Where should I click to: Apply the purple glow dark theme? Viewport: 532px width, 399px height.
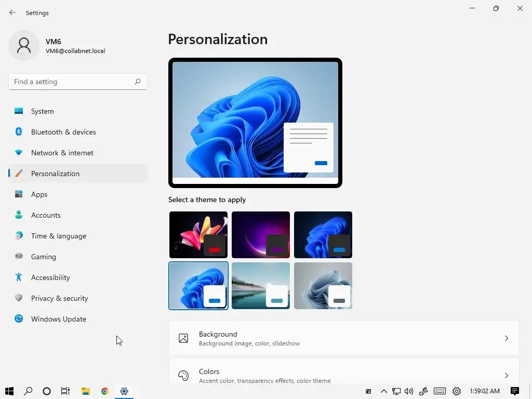(x=261, y=235)
